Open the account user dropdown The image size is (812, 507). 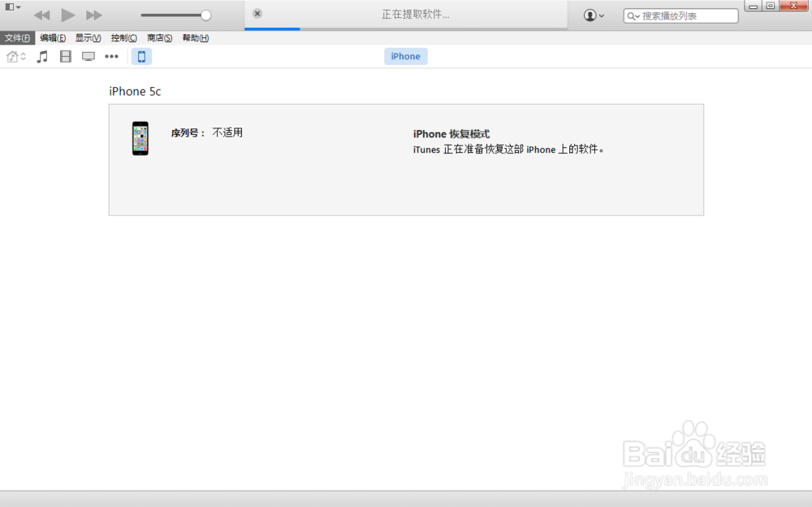pos(594,15)
